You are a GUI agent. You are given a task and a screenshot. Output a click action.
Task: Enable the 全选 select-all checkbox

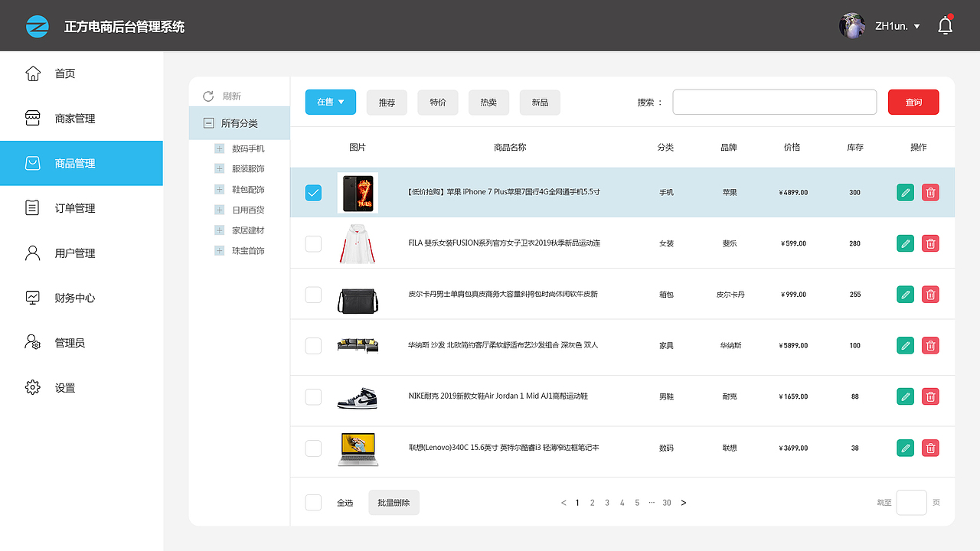tap(313, 502)
